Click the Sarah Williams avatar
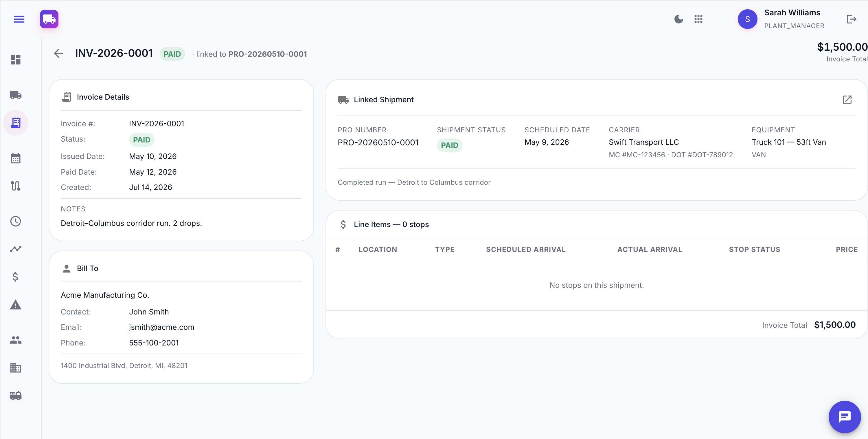The height and width of the screenshot is (439, 868). click(x=747, y=19)
